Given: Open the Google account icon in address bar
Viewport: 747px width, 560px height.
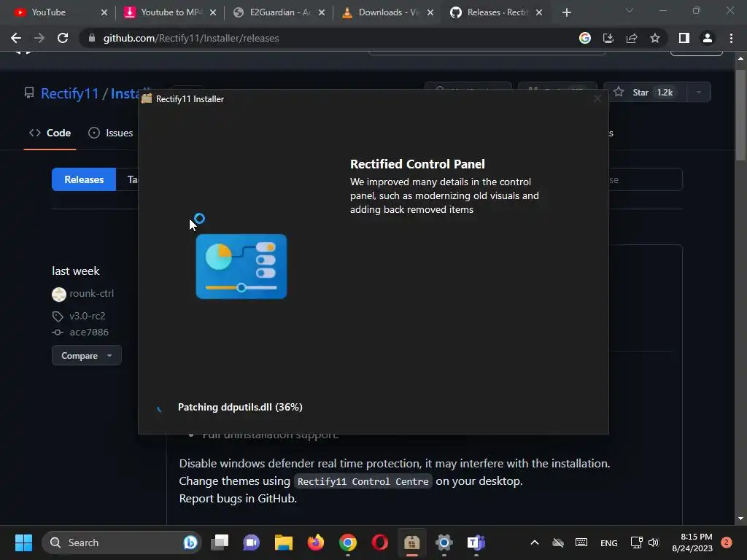Looking at the screenshot, I should [x=585, y=38].
